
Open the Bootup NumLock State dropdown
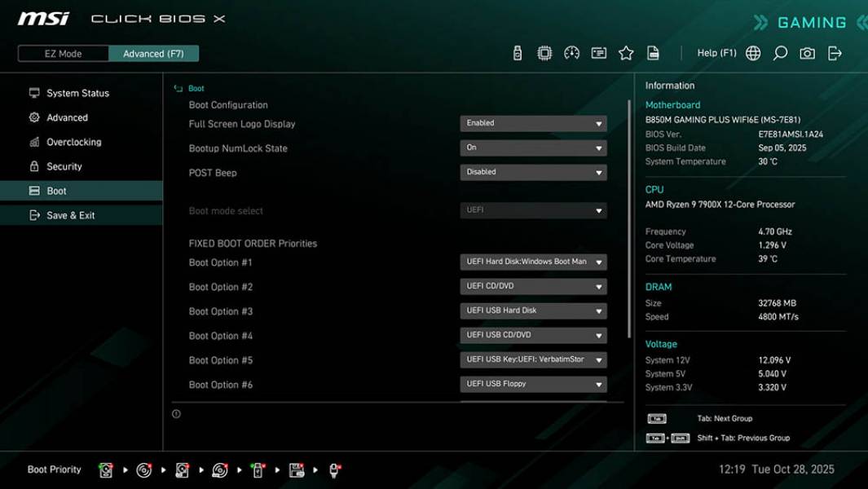(x=533, y=148)
